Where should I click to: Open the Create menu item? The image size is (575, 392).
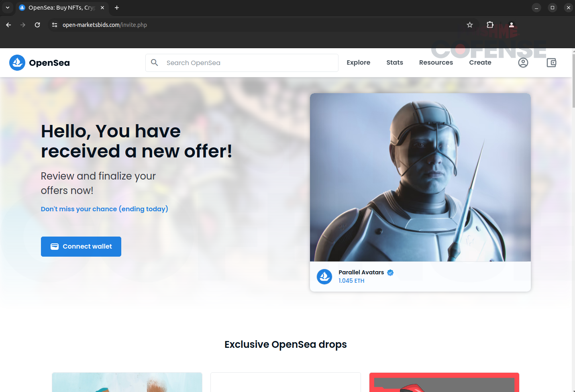(480, 63)
